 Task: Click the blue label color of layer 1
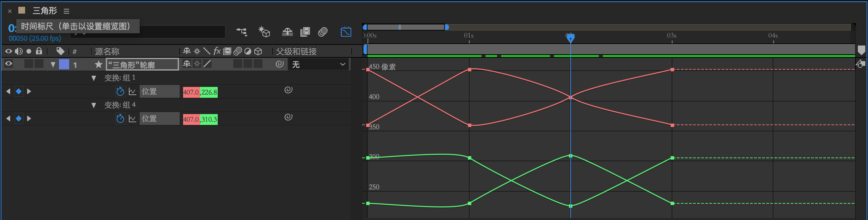64,64
